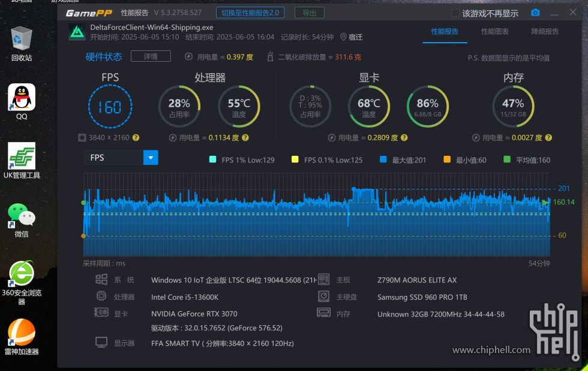Click the Windows 10 IoT 企业版 LTSC system text
588x371 pixels.
[234, 280]
